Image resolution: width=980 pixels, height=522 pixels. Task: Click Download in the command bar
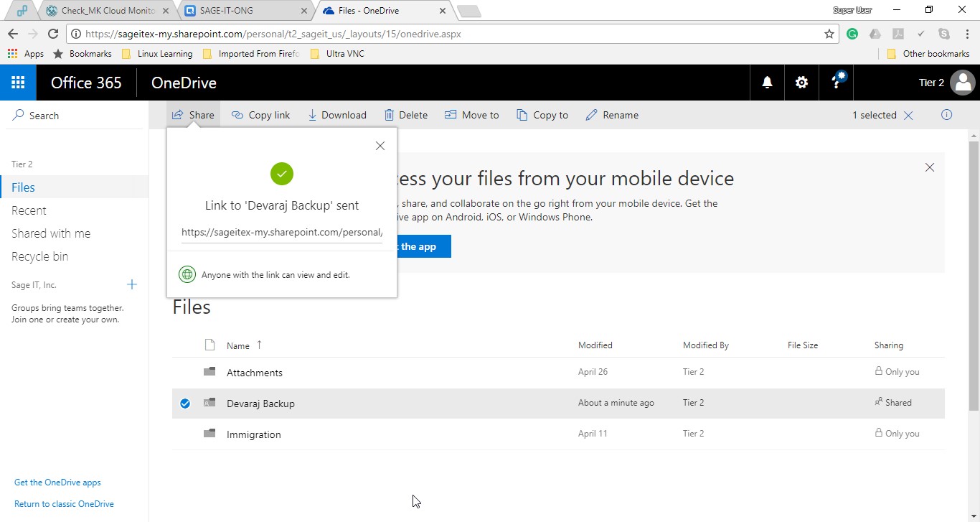pyautogui.click(x=336, y=115)
